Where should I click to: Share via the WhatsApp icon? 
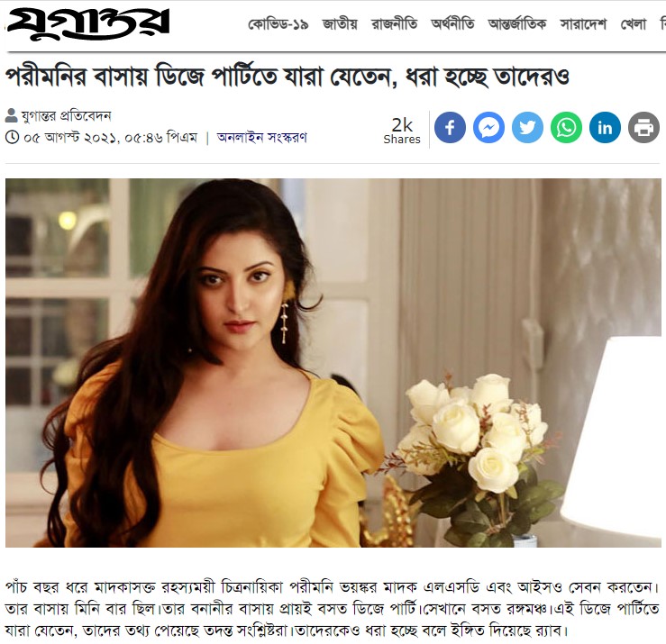tap(566, 127)
